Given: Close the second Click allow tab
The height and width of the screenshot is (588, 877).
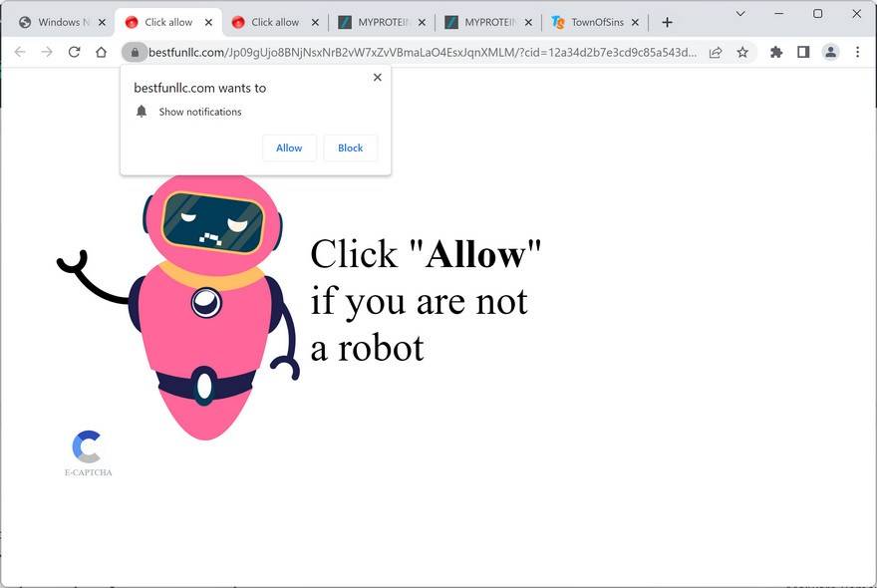Looking at the screenshot, I should pos(316,22).
